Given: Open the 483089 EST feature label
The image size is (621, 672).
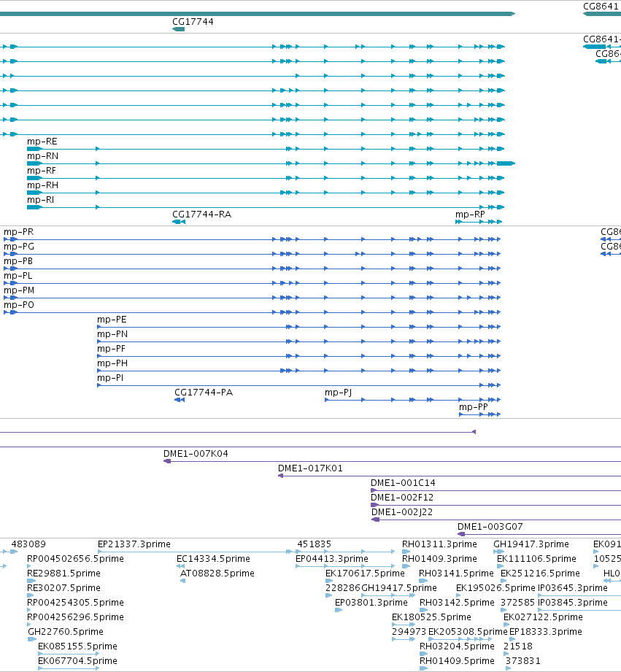Looking at the screenshot, I should pyautogui.click(x=28, y=544).
